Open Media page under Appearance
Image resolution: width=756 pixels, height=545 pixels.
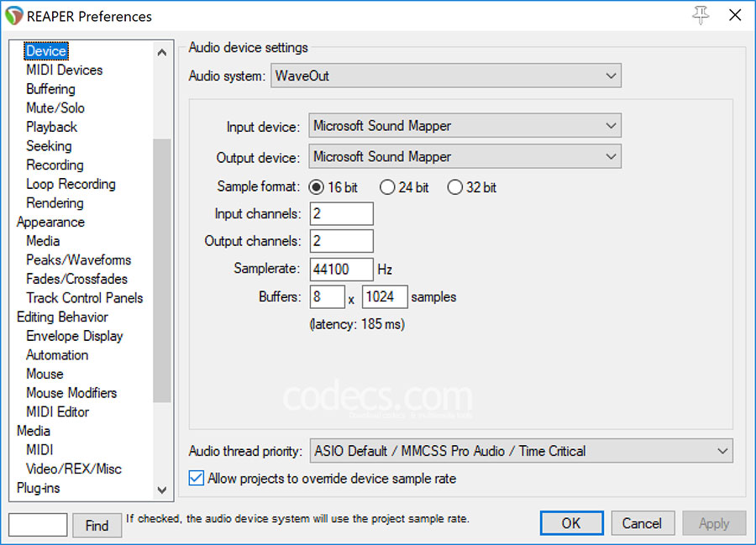coord(43,241)
